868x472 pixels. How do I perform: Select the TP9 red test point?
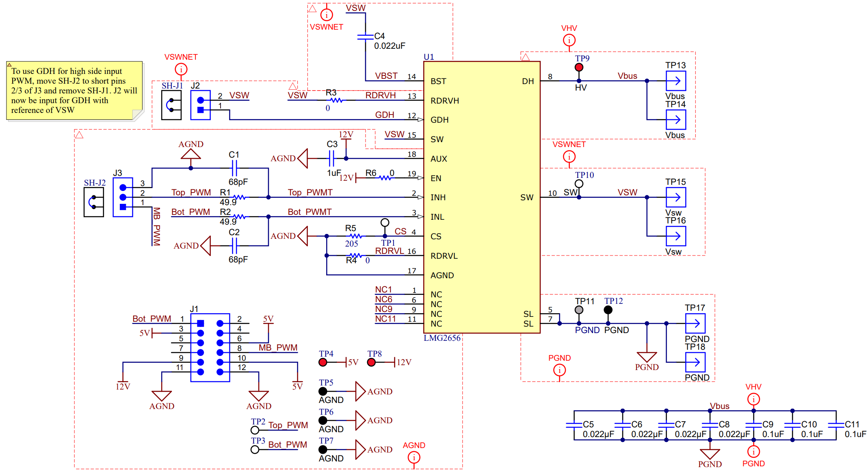[579, 67]
